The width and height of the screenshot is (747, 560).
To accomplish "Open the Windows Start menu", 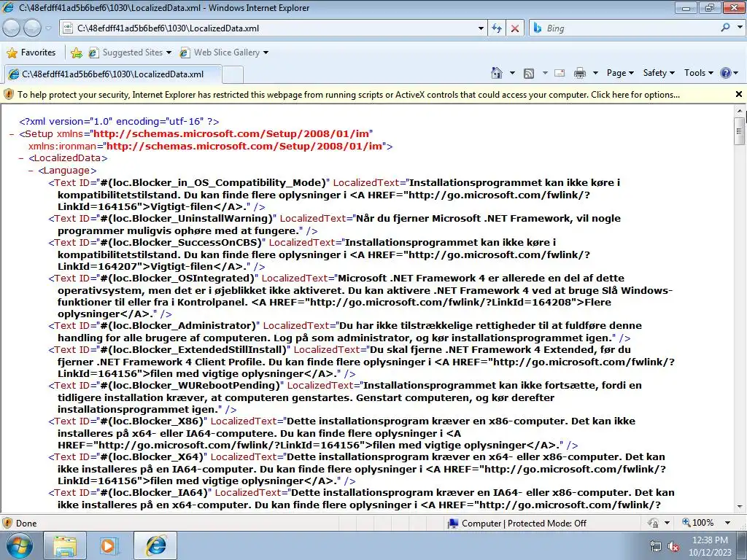I will coord(19,545).
